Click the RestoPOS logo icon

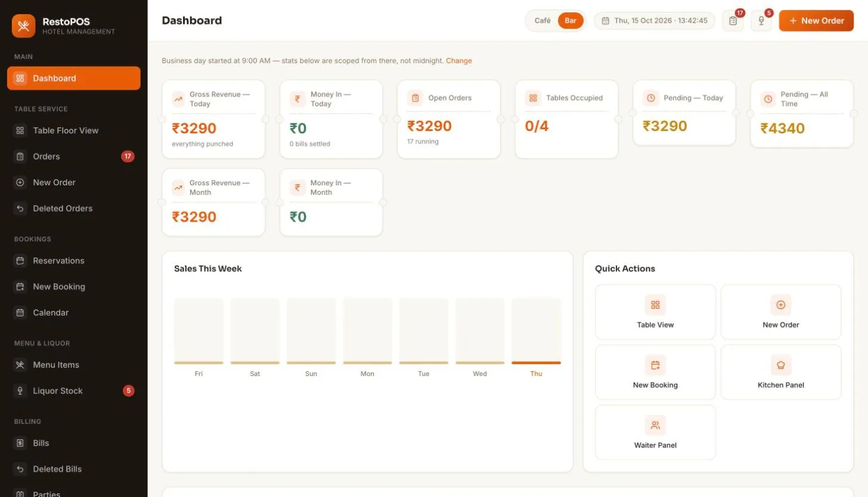click(24, 26)
